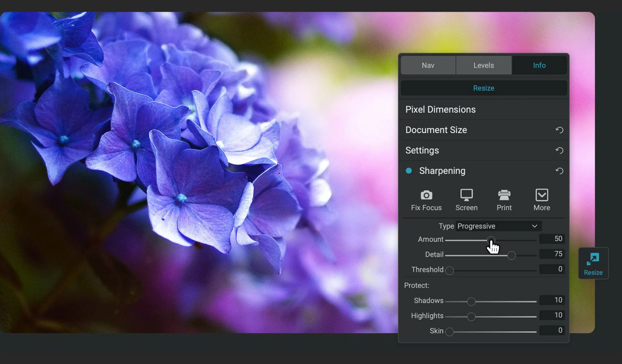
Task: Open the More presets icon
Action: pyautogui.click(x=542, y=196)
